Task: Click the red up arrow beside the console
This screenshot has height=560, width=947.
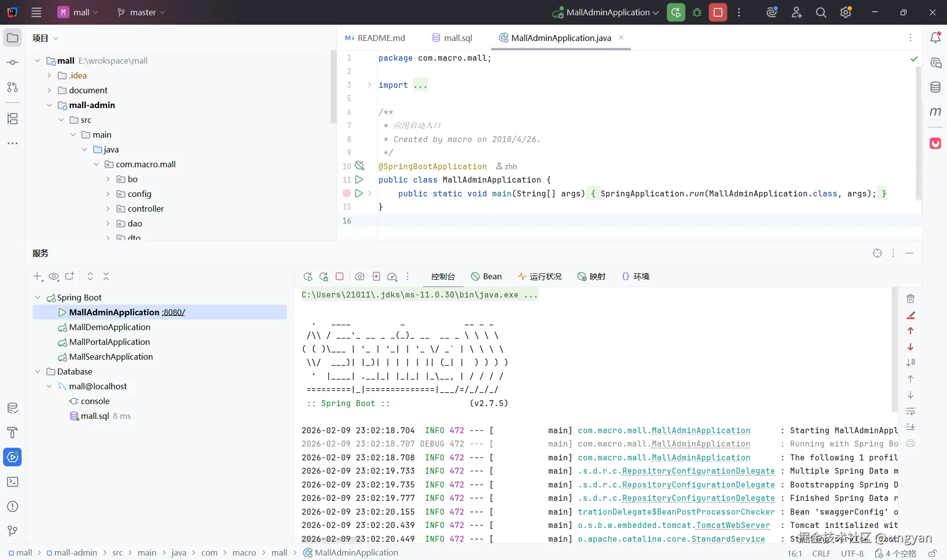Action: [910, 331]
